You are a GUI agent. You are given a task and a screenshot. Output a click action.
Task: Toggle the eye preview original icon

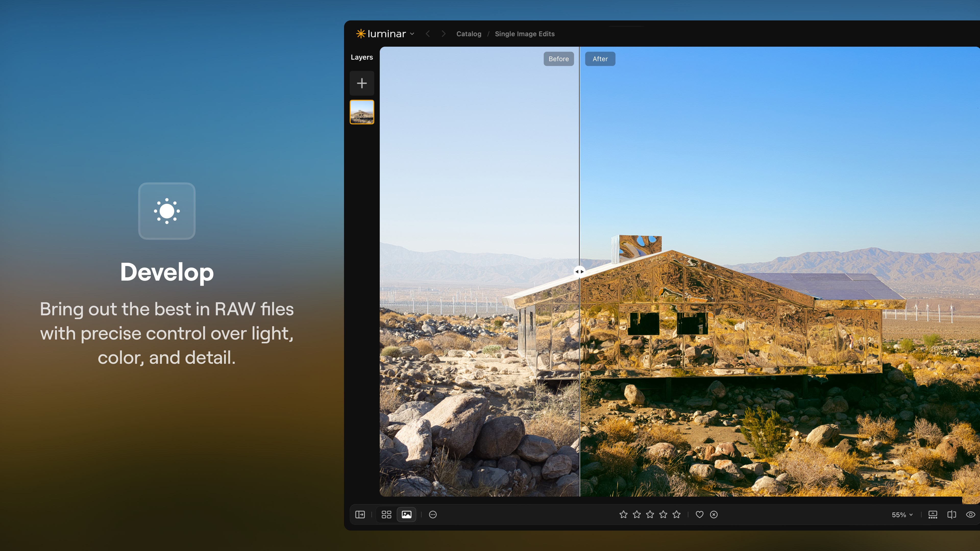click(971, 515)
